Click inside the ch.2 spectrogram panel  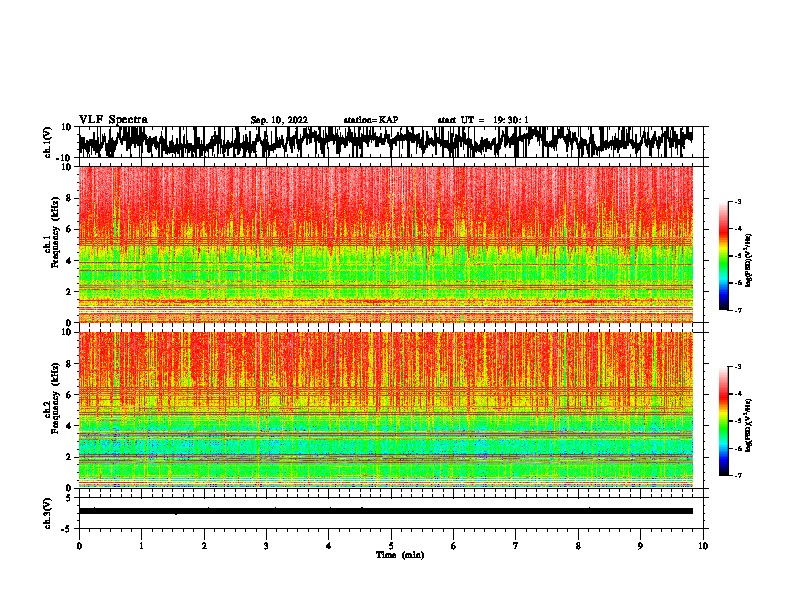click(385, 410)
